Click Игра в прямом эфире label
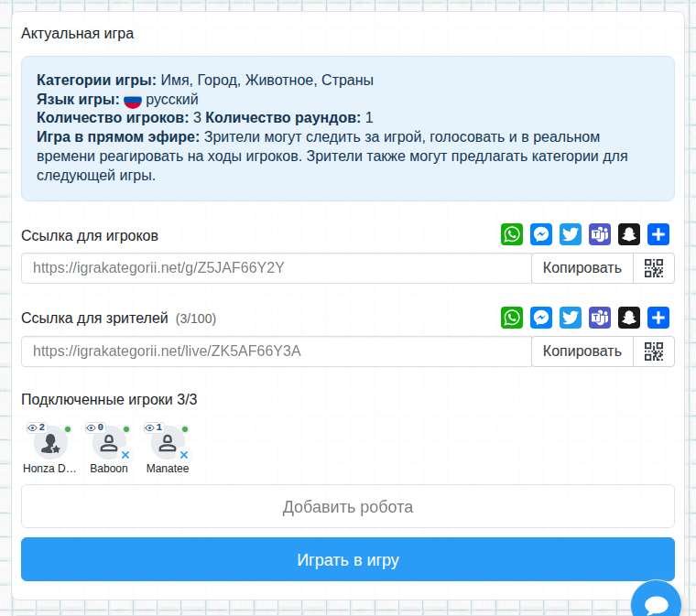Image resolution: width=696 pixels, height=616 pixels. (118, 137)
